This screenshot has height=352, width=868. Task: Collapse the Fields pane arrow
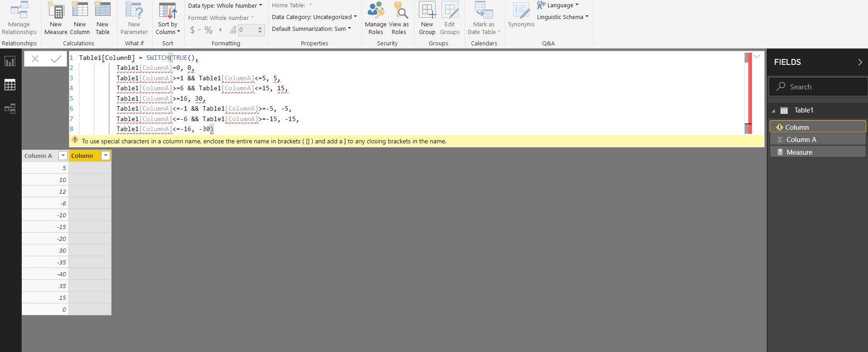(x=860, y=62)
